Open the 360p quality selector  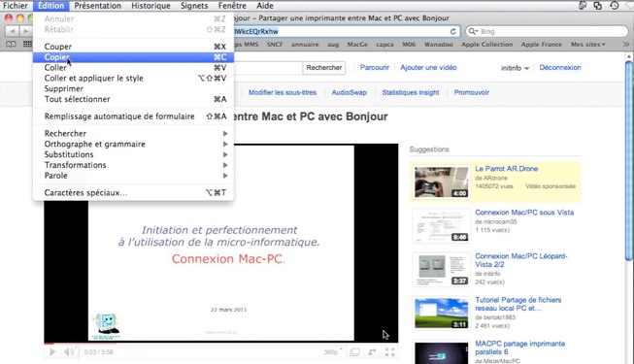tap(333, 351)
